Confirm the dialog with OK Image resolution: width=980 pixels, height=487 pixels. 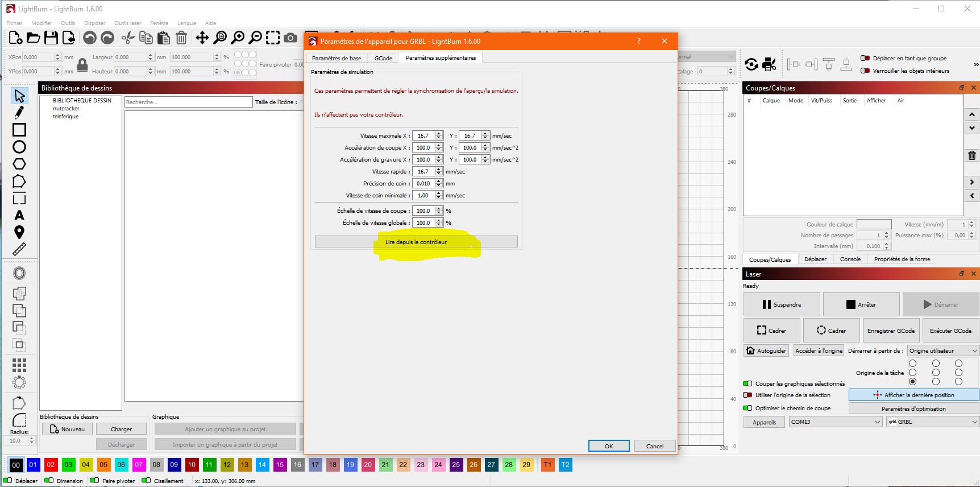pos(609,446)
